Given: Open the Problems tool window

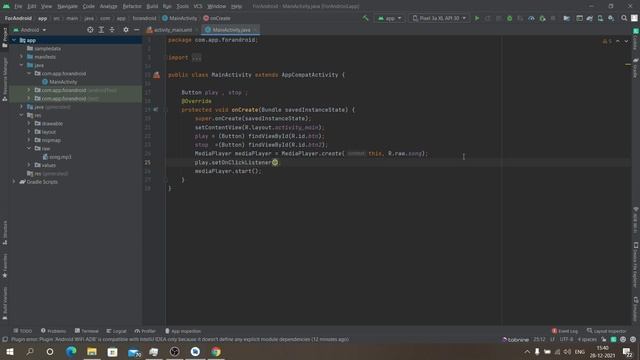Looking at the screenshot, I should pyautogui.click(x=53, y=331).
